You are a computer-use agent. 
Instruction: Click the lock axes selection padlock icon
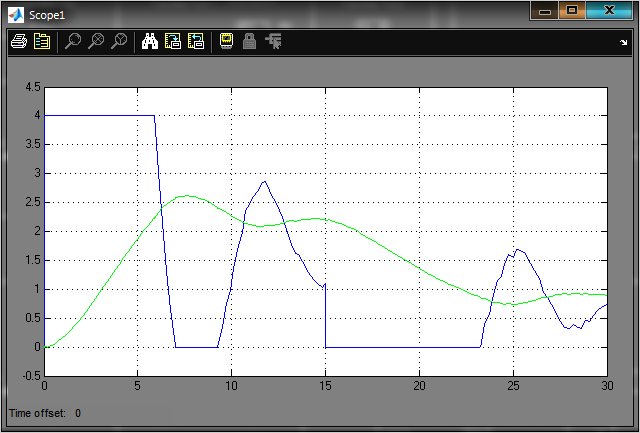click(249, 41)
